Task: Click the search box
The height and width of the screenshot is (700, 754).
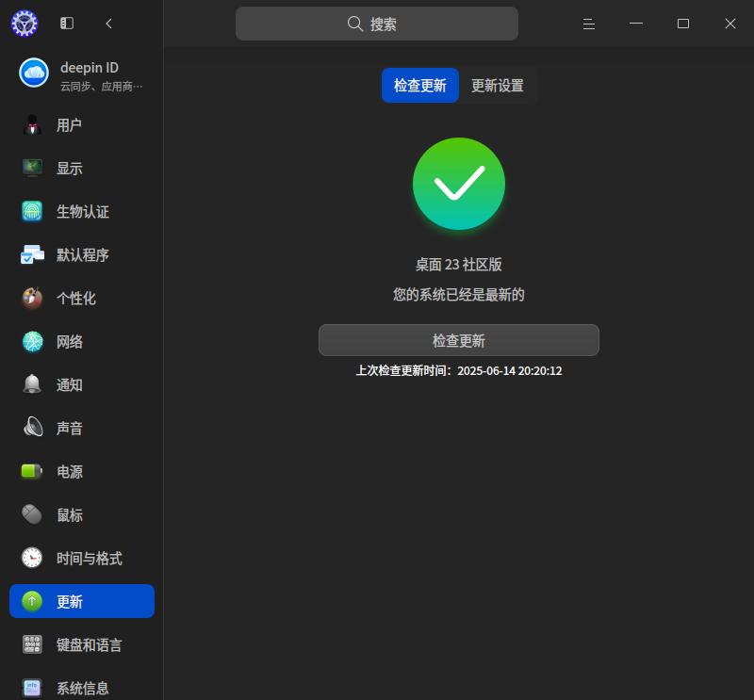Action: coord(376,24)
